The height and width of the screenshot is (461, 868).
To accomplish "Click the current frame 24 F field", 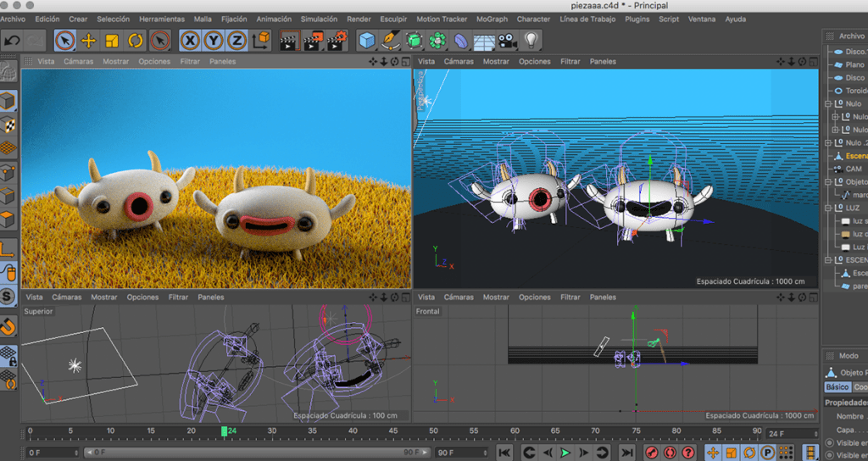I will [792, 434].
